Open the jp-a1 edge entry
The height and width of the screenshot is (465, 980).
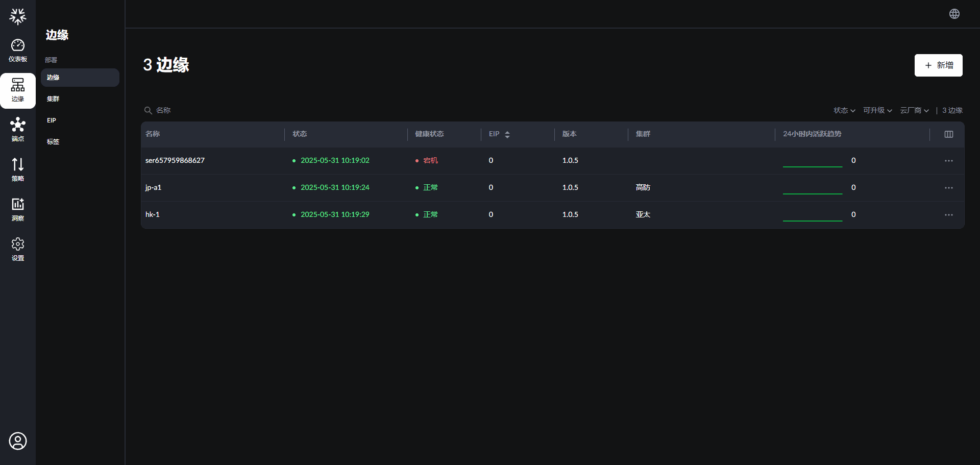click(153, 187)
